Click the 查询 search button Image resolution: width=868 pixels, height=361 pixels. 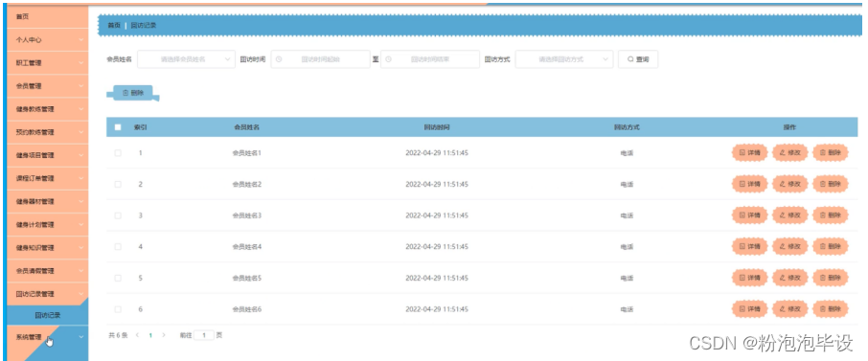[x=638, y=59]
